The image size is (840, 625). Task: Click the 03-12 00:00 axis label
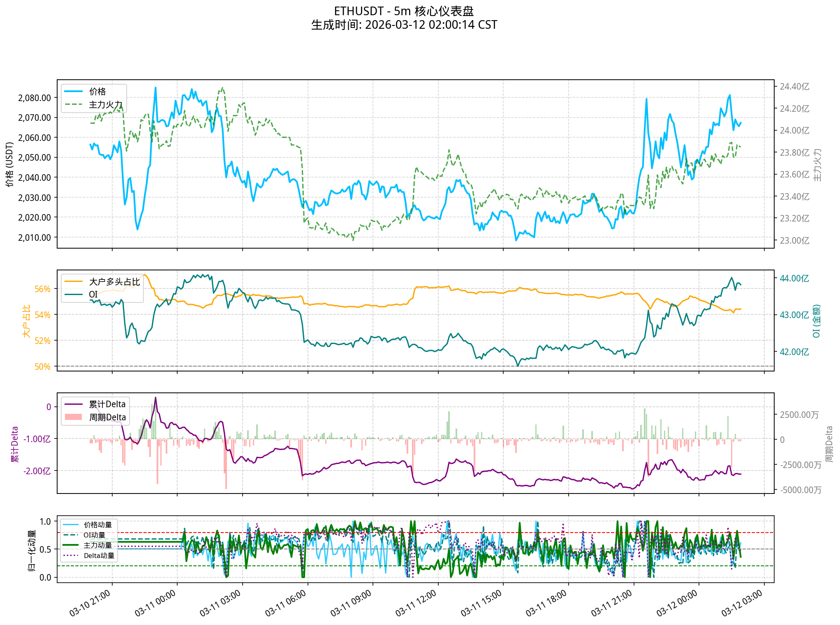(x=677, y=603)
